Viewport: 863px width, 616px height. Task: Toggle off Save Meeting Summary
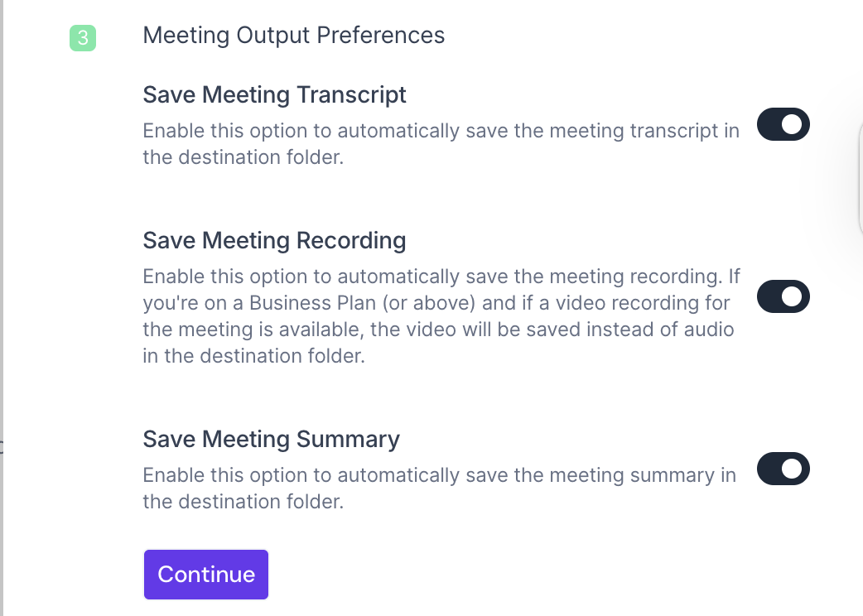(x=783, y=469)
